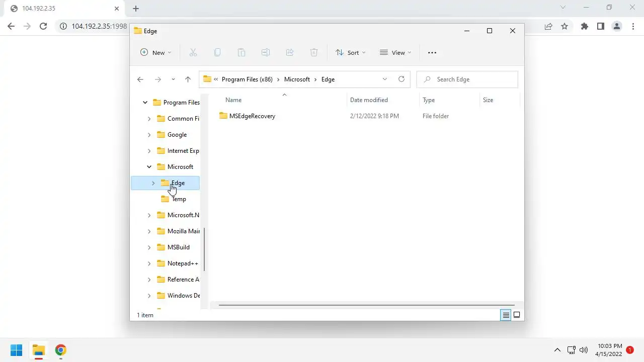Click the horizontal scrollbar in file list
The image size is (644, 362).
(x=366, y=305)
